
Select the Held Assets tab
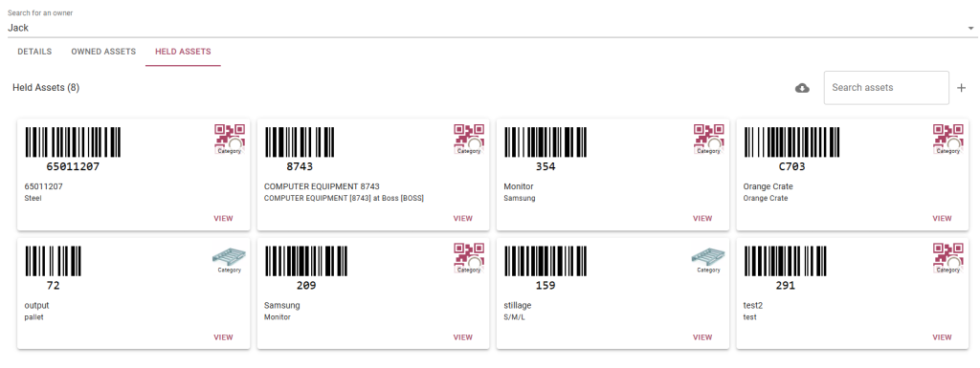(183, 52)
